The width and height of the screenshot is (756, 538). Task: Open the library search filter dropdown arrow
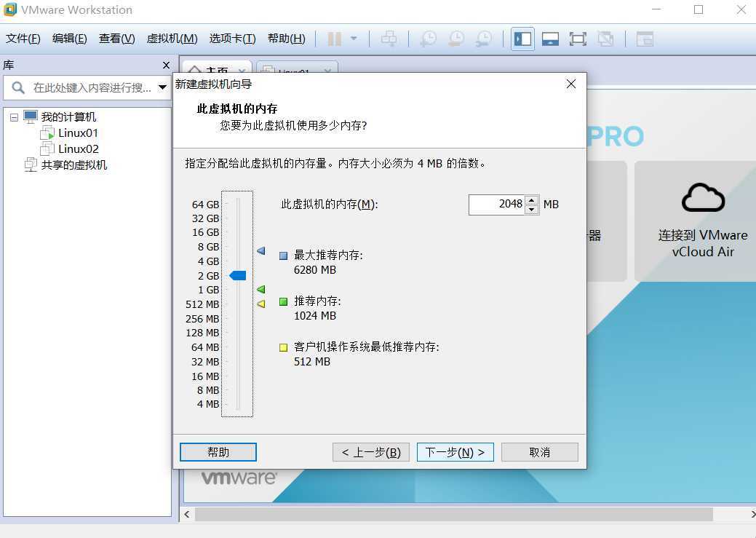coord(162,88)
